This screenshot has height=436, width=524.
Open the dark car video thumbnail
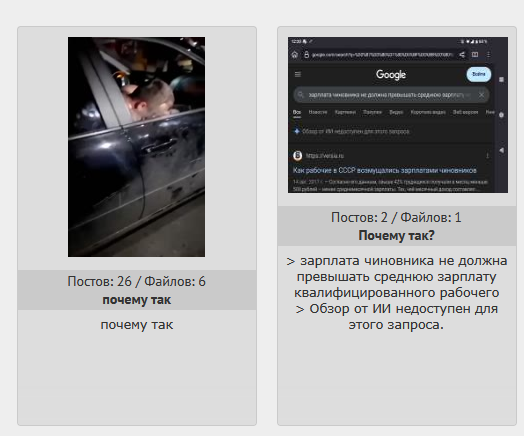point(137,147)
